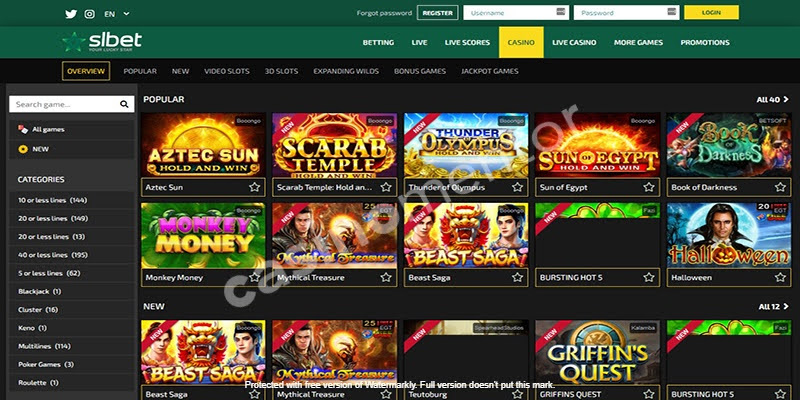Favorite Sun of Egypt with star
Viewport: 800px width, 400px height.
(x=648, y=187)
